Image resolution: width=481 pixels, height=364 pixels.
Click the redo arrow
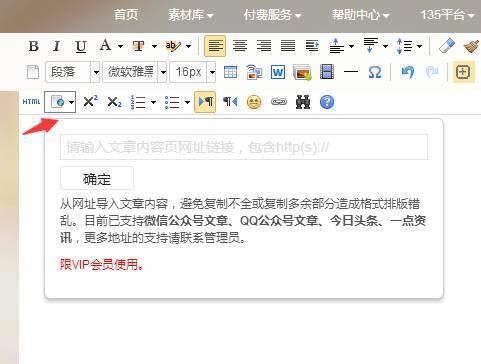(432, 72)
